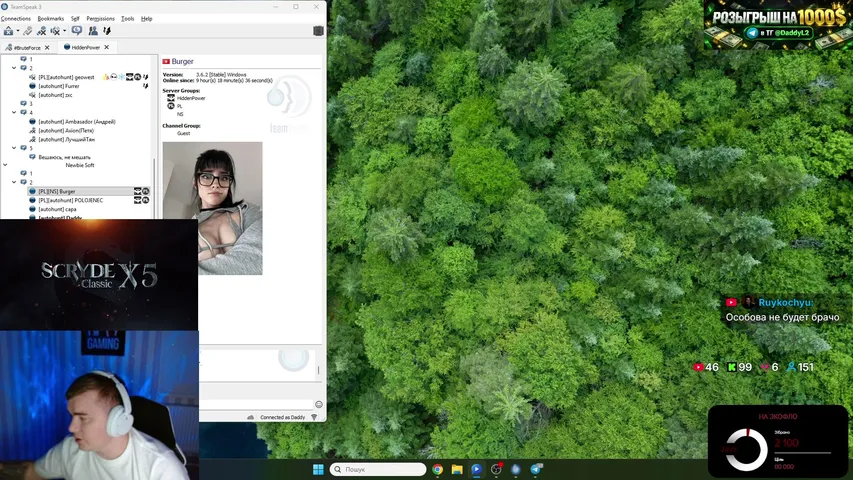Click the Hotkeys lightning toolbar icon
The height and width of the screenshot is (480, 853).
tap(107, 31)
